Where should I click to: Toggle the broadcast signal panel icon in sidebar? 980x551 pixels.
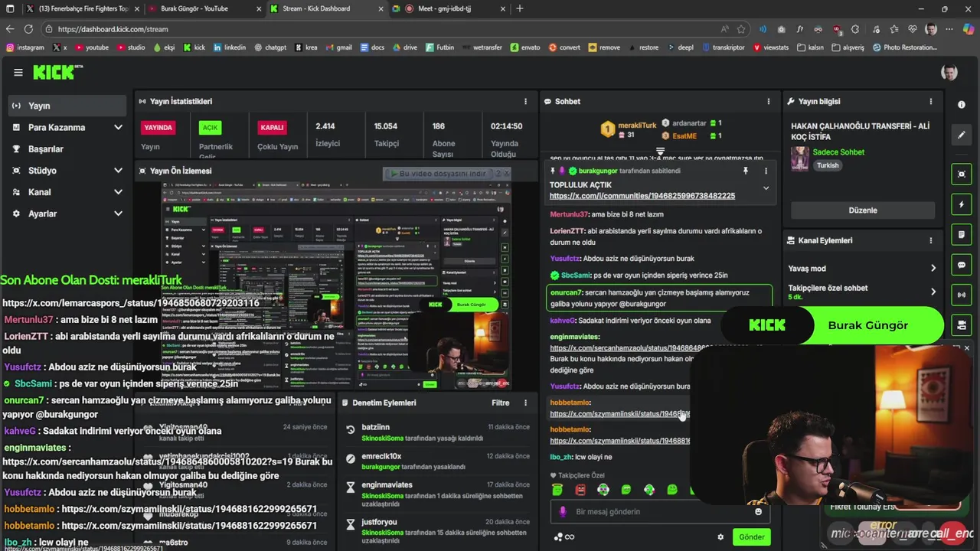tap(962, 295)
